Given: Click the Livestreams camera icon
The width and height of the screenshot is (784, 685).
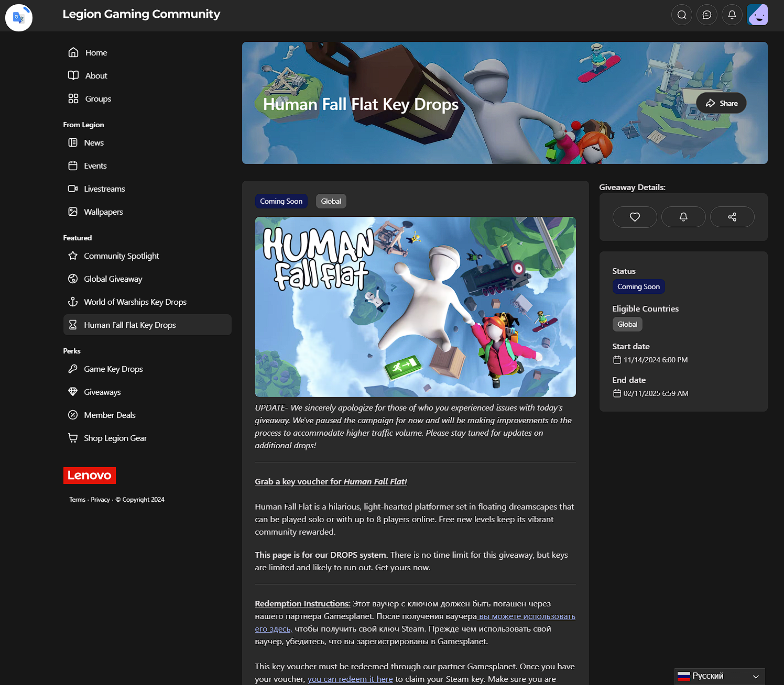Looking at the screenshot, I should pyautogui.click(x=73, y=189).
